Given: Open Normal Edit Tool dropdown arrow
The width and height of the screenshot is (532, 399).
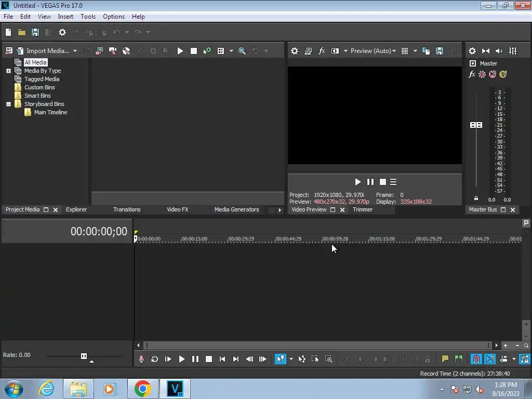Looking at the screenshot, I should coord(291,359).
